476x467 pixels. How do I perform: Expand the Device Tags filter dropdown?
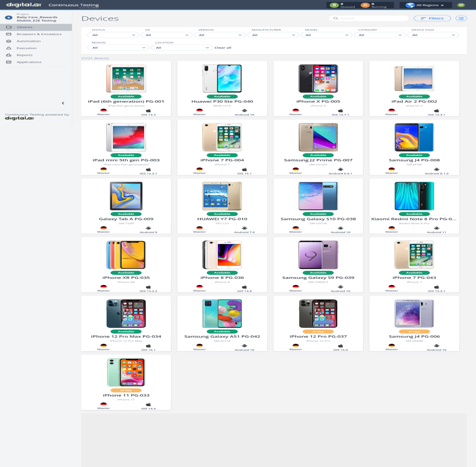[433, 35]
